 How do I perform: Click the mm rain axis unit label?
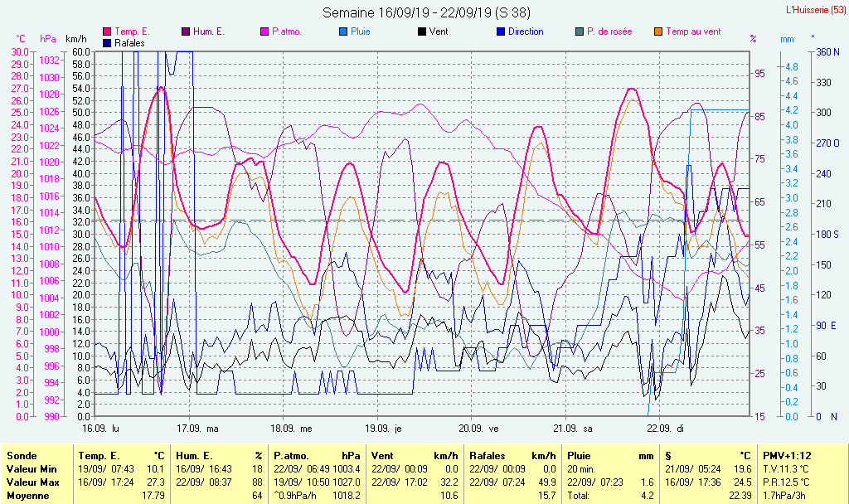point(788,39)
